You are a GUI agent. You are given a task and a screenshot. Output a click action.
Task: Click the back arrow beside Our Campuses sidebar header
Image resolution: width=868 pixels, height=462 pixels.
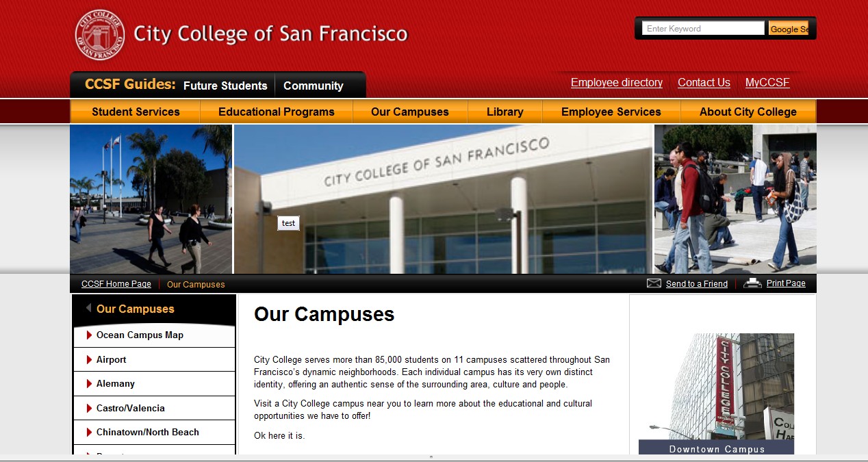[x=88, y=309]
